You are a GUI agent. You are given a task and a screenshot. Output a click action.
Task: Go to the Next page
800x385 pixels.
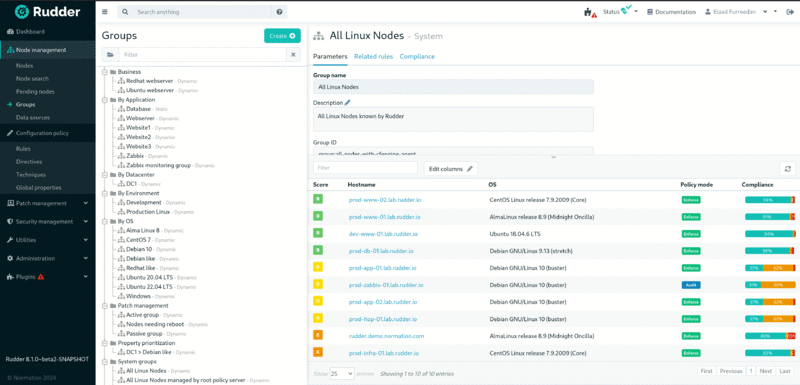click(x=765, y=371)
